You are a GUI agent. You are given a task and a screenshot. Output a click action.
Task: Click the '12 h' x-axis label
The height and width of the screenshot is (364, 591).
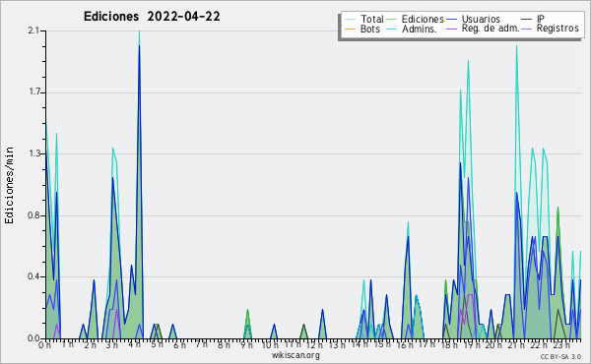point(314,345)
